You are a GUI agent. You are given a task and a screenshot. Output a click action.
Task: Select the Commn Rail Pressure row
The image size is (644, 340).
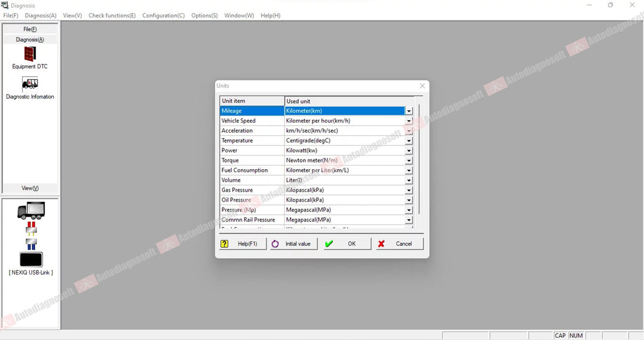click(x=316, y=220)
